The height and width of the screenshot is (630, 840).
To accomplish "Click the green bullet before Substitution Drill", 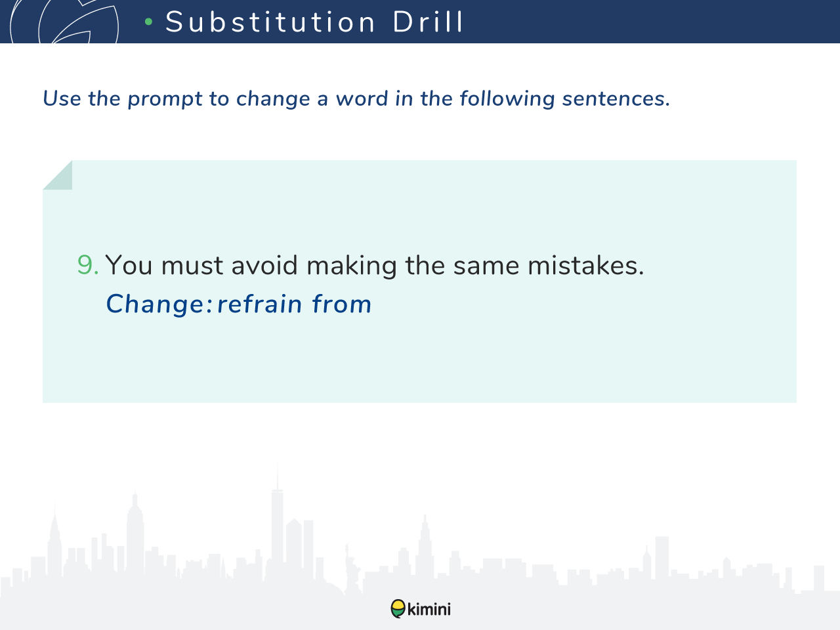I will tap(148, 22).
